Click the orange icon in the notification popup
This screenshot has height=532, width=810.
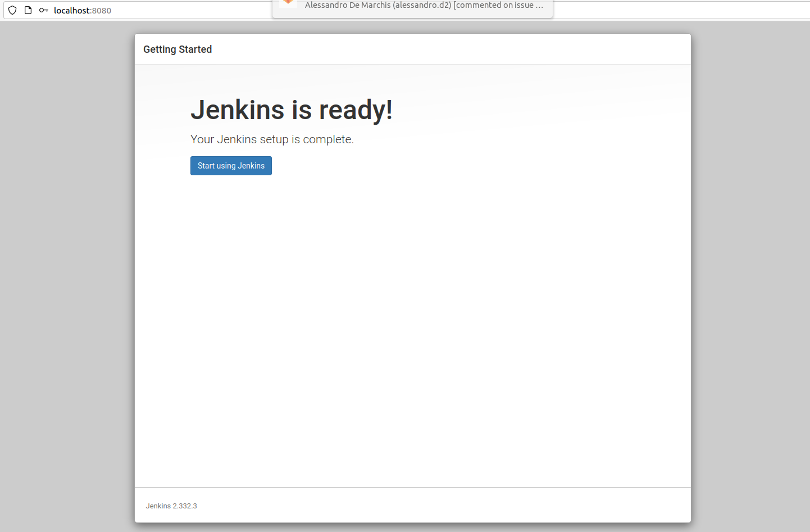(x=288, y=3)
